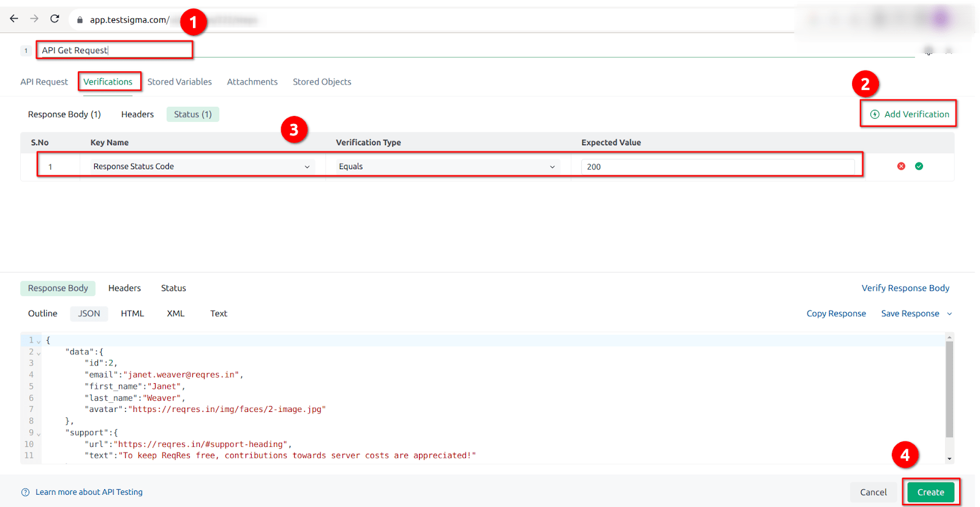Image resolution: width=980 pixels, height=507 pixels.
Task: Click the browser address bar URL
Action: coord(129,20)
